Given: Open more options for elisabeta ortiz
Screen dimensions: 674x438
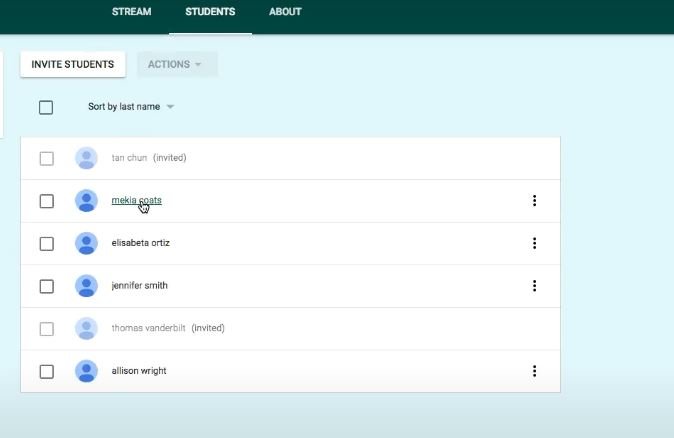Looking at the screenshot, I should pos(534,243).
